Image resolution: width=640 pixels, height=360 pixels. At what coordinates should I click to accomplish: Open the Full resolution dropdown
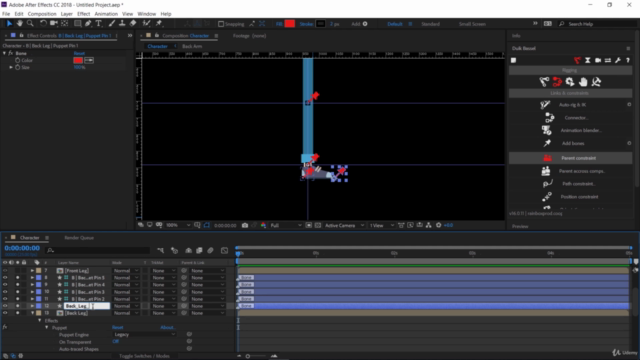[286, 225]
